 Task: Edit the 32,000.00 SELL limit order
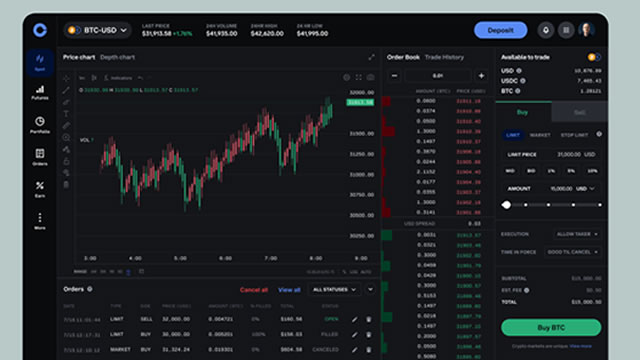pyautogui.click(x=355, y=319)
